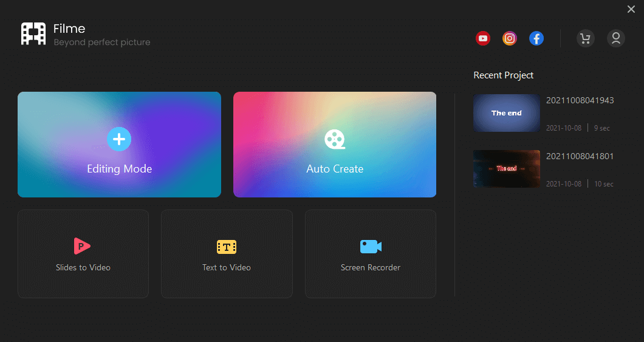Click the Filme film-strip logo
644x342 pixels.
pyautogui.click(x=33, y=33)
